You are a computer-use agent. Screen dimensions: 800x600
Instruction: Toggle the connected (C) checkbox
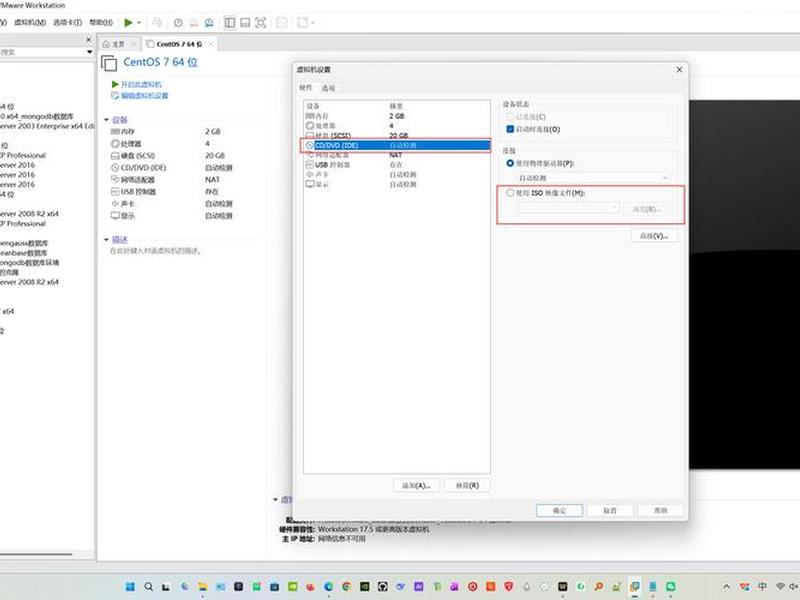point(510,117)
